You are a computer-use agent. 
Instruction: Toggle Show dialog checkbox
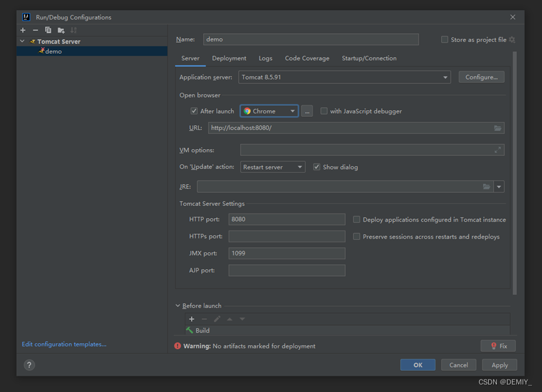pyautogui.click(x=316, y=167)
